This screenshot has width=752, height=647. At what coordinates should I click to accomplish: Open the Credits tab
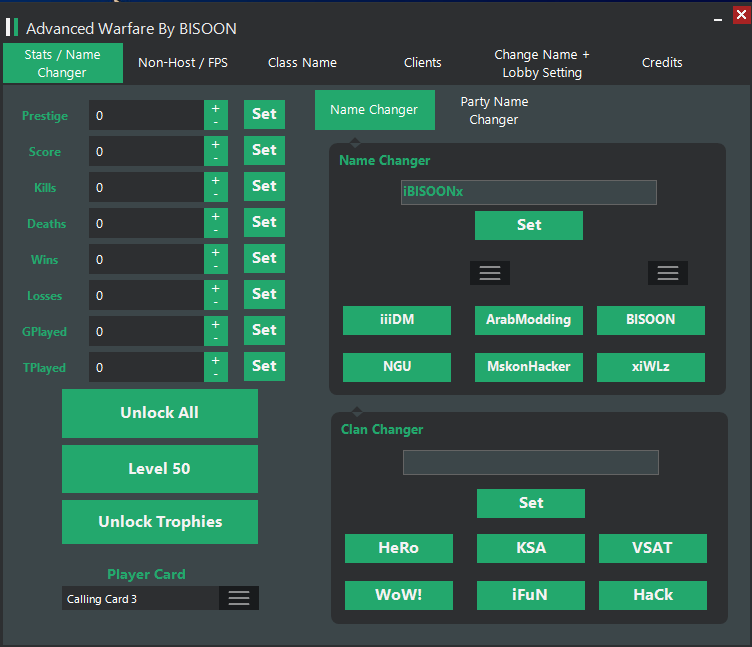point(662,63)
